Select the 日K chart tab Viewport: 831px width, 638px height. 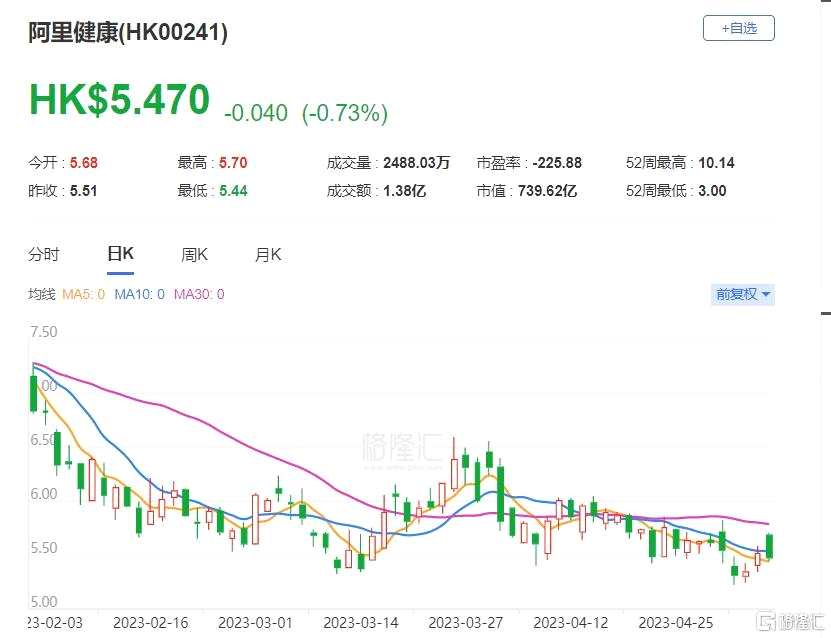(x=120, y=254)
